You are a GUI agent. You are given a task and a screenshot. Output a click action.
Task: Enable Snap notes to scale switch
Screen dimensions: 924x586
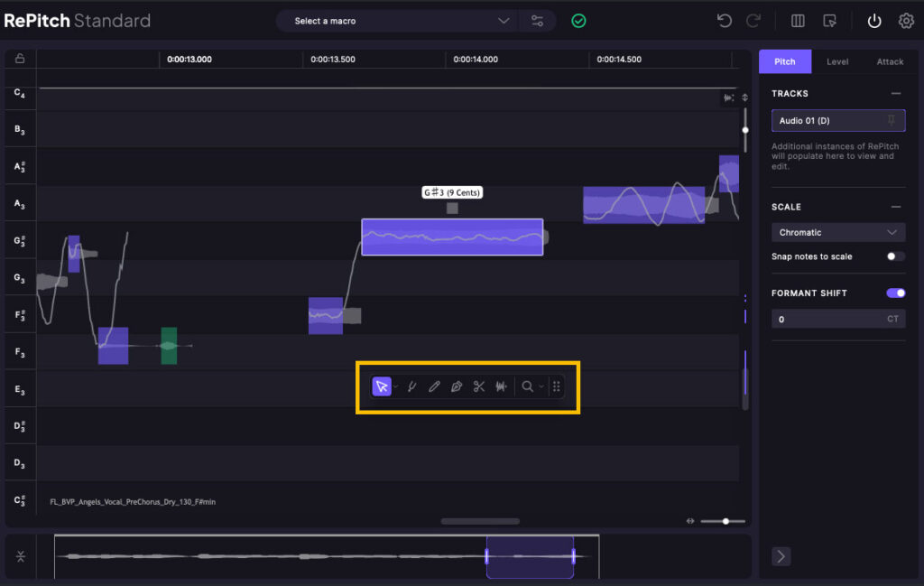point(895,256)
